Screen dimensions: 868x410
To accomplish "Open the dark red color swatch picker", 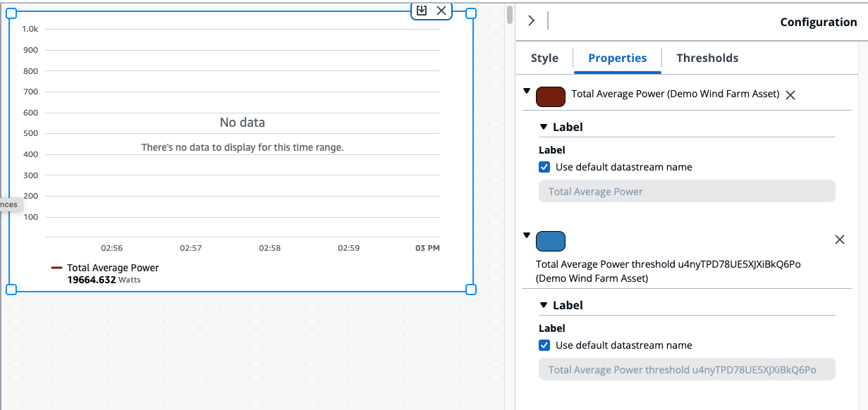I will coord(551,97).
